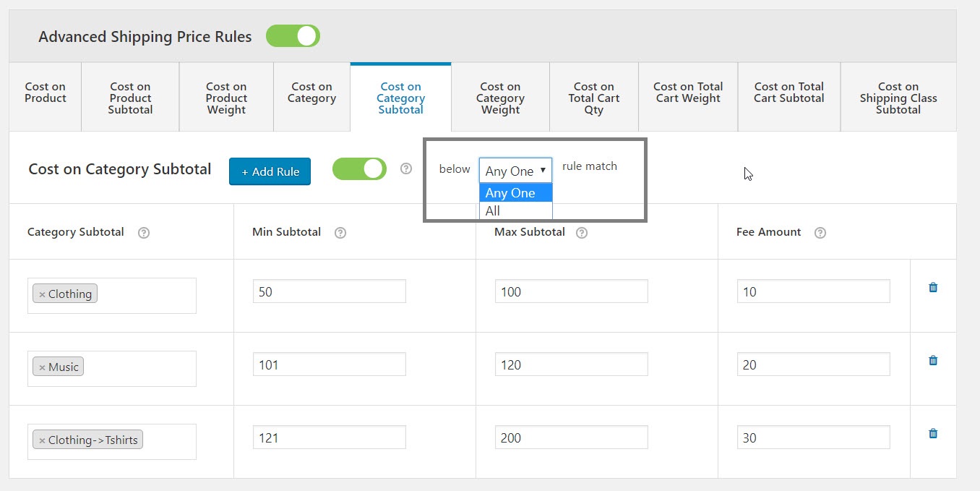Open the Category Subtotal help tooltip
Image resolution: width=980 pixels, height=491 pixels.
pos(144,232)
